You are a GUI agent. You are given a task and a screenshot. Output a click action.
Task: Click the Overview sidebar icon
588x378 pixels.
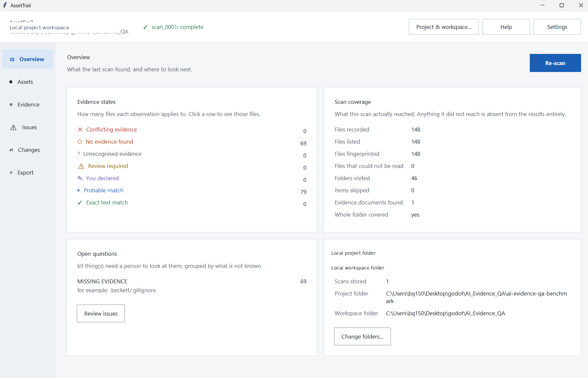pos(12,59)
